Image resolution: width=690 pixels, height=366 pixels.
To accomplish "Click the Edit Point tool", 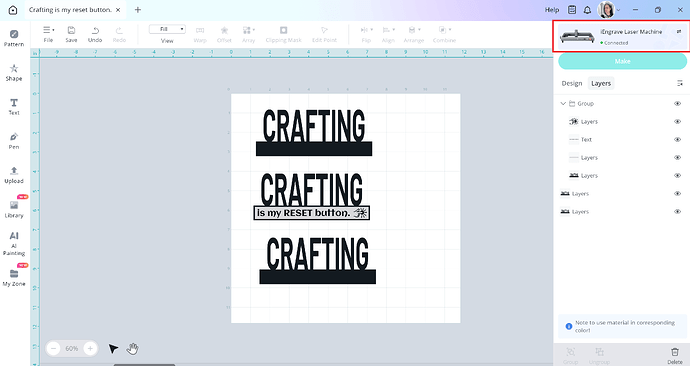I will point(324,34).
